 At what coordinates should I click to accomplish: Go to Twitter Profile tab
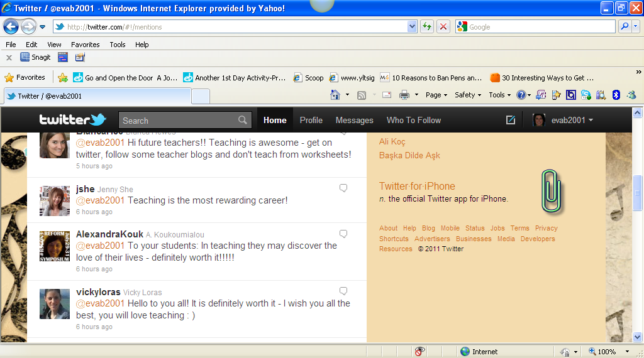(311, 120)
